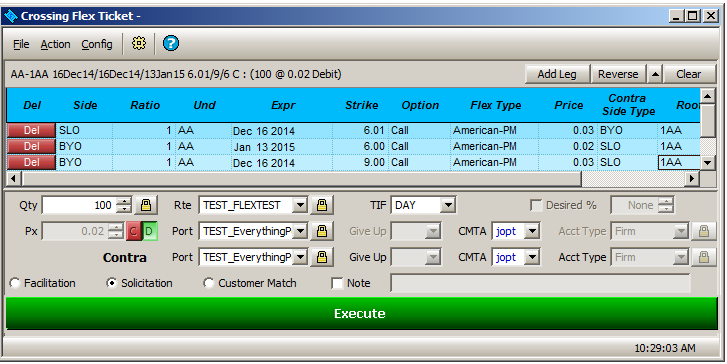The image size is (727, 364).
Task: Delete the 9.00 strike Call leg
Action: coord(31,162)
